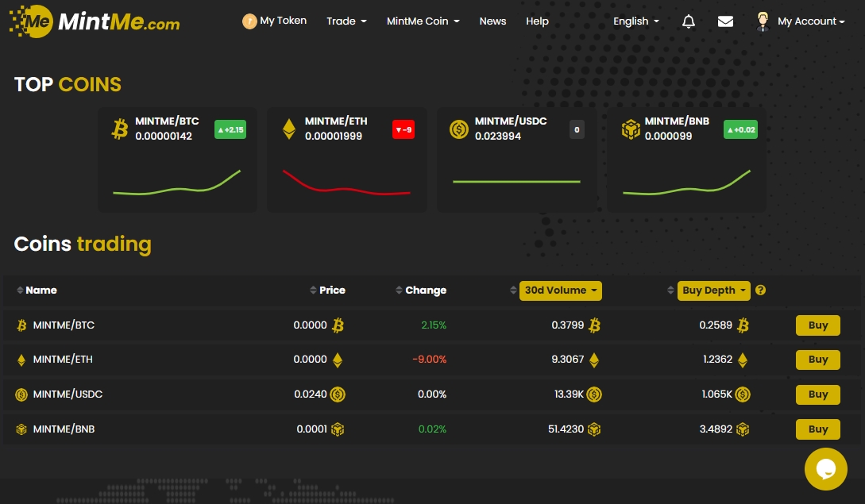Click the Ethereum icon in MINTME/ETH card
The image size is (865, 504).
(289, 129)
